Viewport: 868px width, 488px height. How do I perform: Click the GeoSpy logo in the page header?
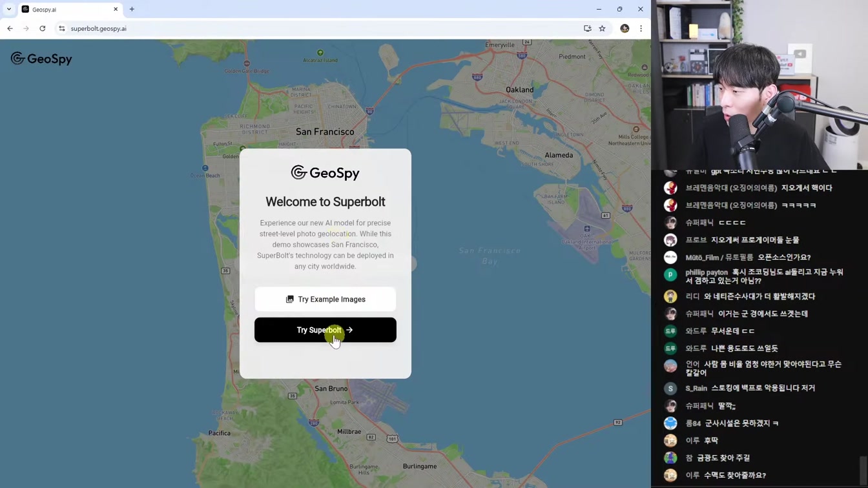point(41,59)
